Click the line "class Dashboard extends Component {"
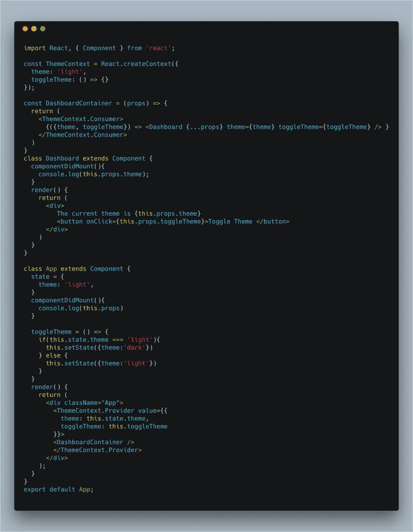Screen dimensions: 413x532 88,158
